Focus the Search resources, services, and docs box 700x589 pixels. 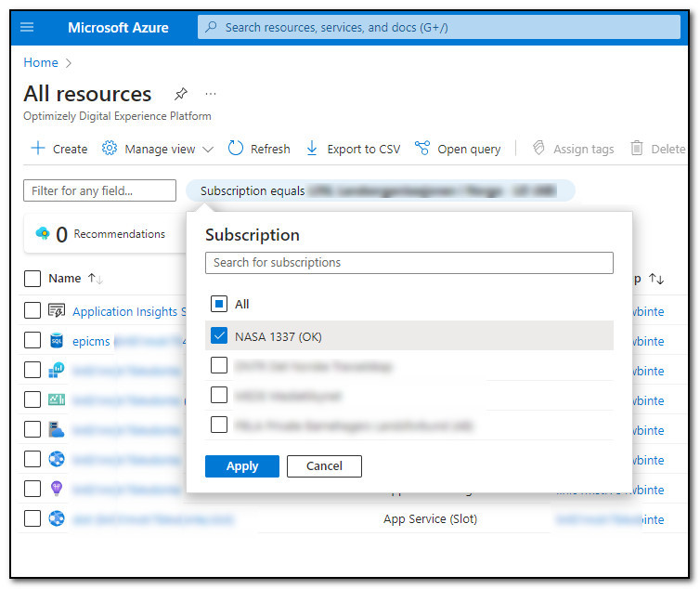click(x=439, y=27)
